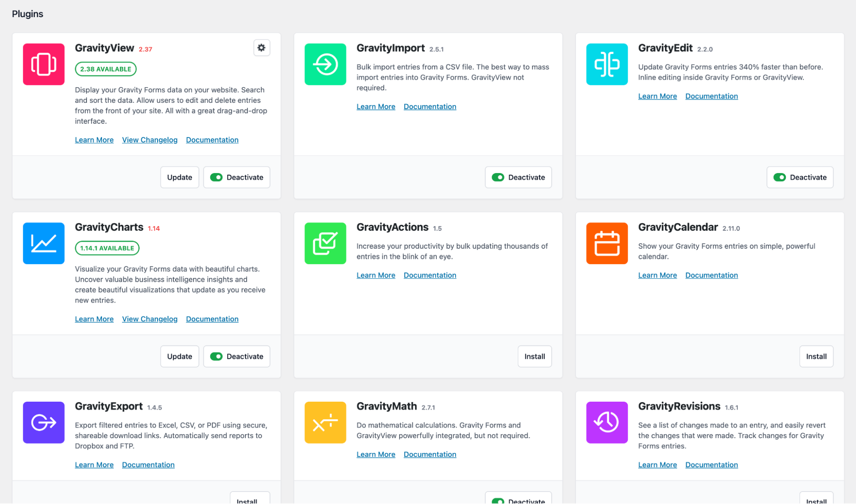Open GravityView Documentation link
The width and height of the screenshot is (856, 504).
point(212,140)
